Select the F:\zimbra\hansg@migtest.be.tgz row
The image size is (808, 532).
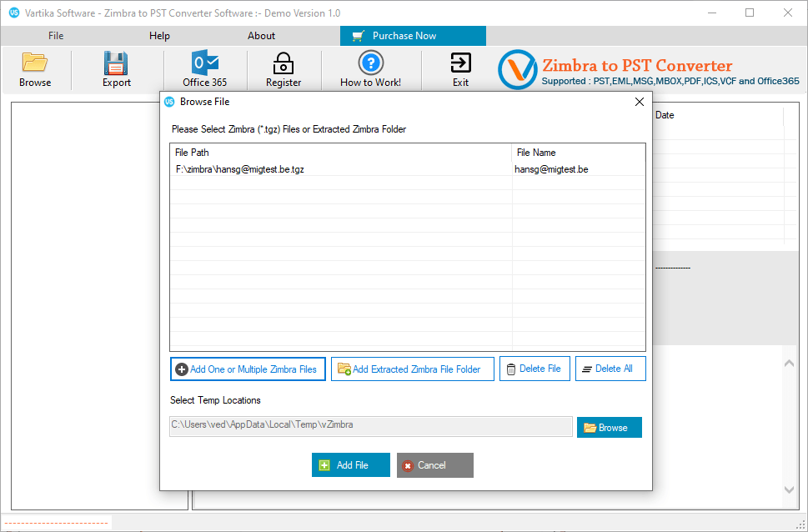tap(407, 169)
